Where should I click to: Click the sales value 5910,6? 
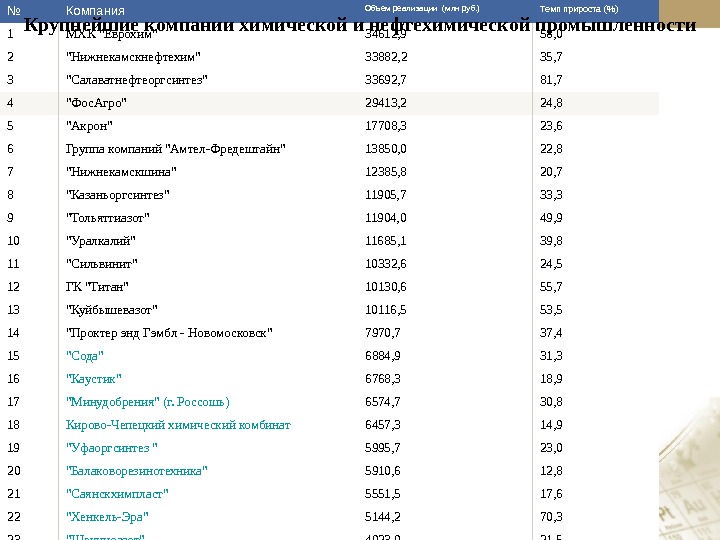[382, 471]
